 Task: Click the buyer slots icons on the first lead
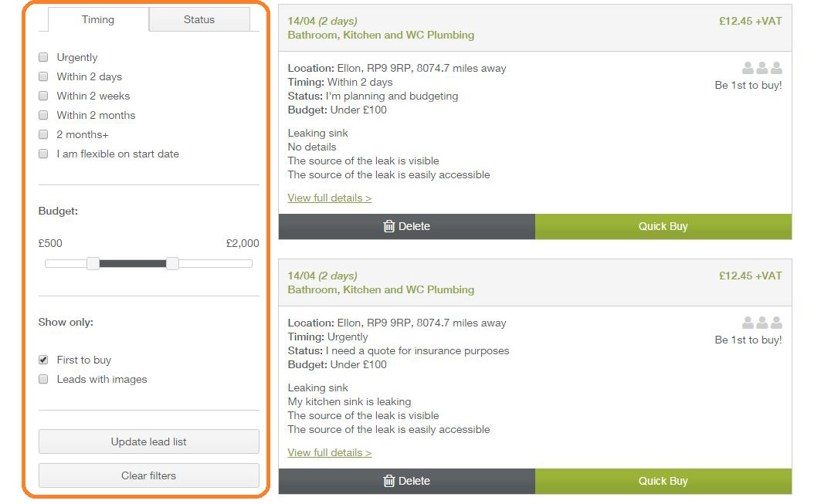tap(762, 68)
